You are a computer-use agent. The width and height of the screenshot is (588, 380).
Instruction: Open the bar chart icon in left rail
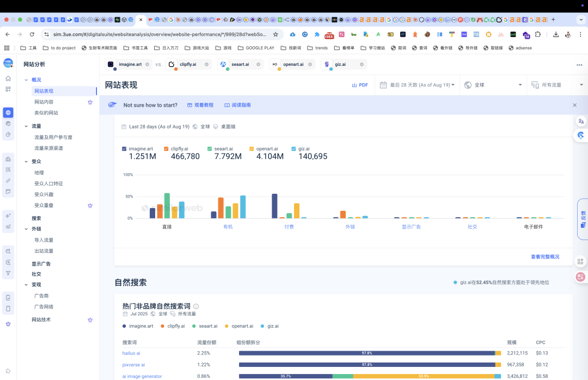[8, 159]
